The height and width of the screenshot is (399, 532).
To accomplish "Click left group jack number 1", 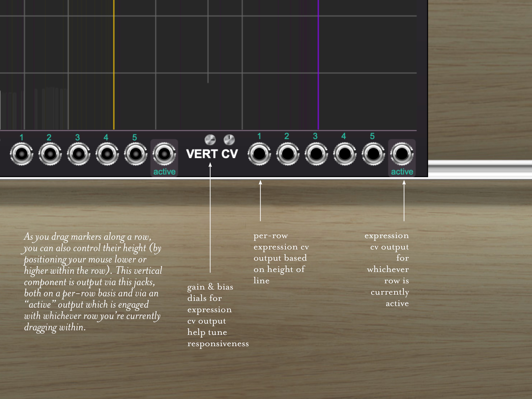I will coord(22,154).
